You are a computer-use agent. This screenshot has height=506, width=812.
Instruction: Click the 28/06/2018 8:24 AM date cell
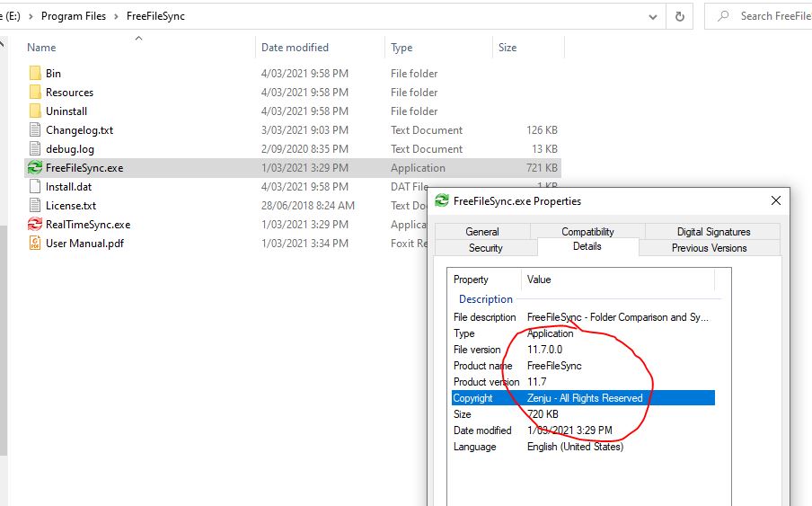click(x=307, y=206)
